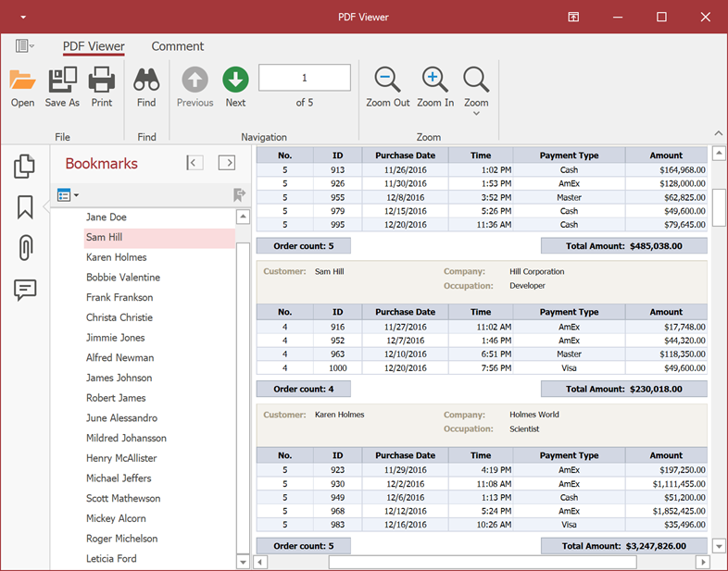
Task: Collapse the ribbon with the chevron
Action: tap(718, 134)
